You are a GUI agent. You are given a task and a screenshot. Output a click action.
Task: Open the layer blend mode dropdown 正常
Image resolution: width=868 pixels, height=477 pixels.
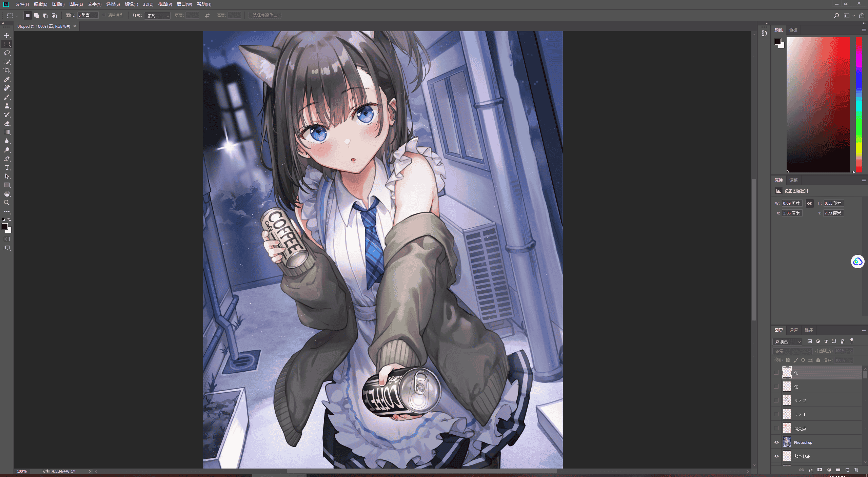(792, 351)
